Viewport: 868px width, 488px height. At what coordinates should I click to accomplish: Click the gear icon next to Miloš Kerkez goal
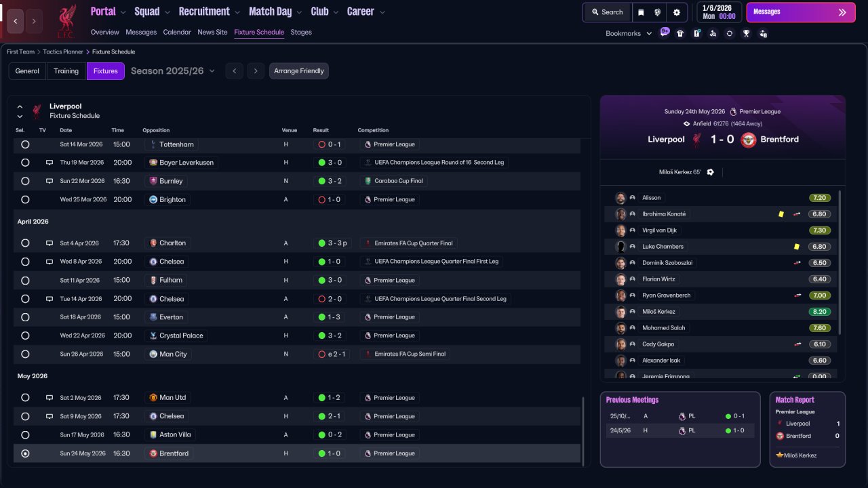pos(710,172)
